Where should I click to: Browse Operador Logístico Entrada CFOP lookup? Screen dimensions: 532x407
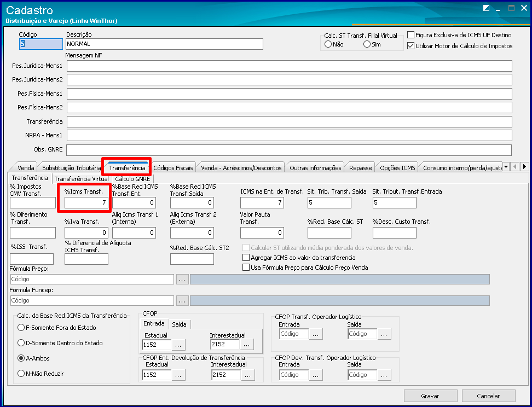[316, 334]
